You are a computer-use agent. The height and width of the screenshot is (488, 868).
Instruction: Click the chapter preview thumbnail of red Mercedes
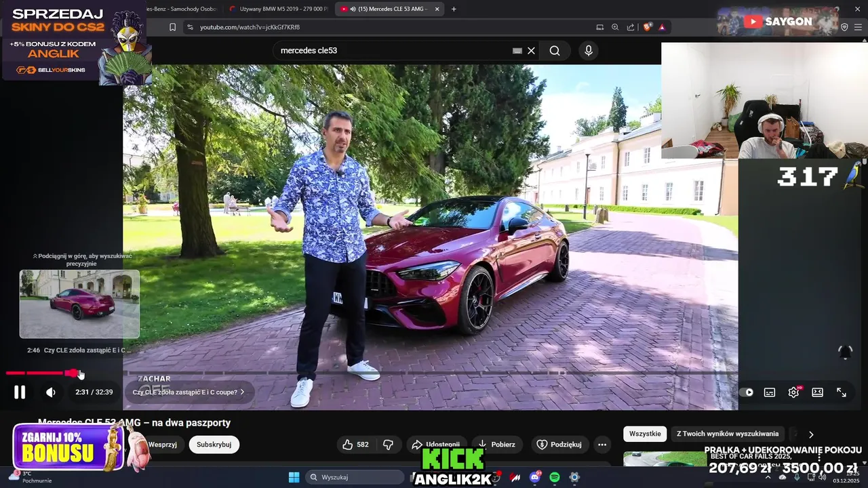pyautogui.click(x=79, y=304)
